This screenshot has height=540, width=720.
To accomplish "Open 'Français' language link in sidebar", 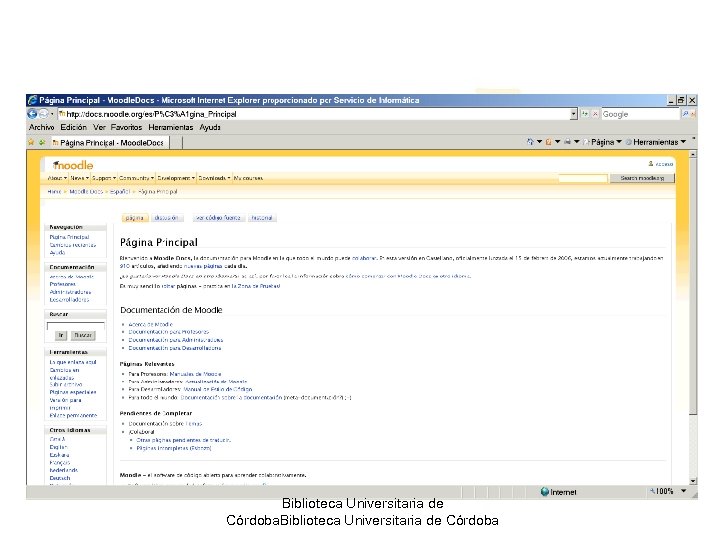I will click(x=60, y=462).
